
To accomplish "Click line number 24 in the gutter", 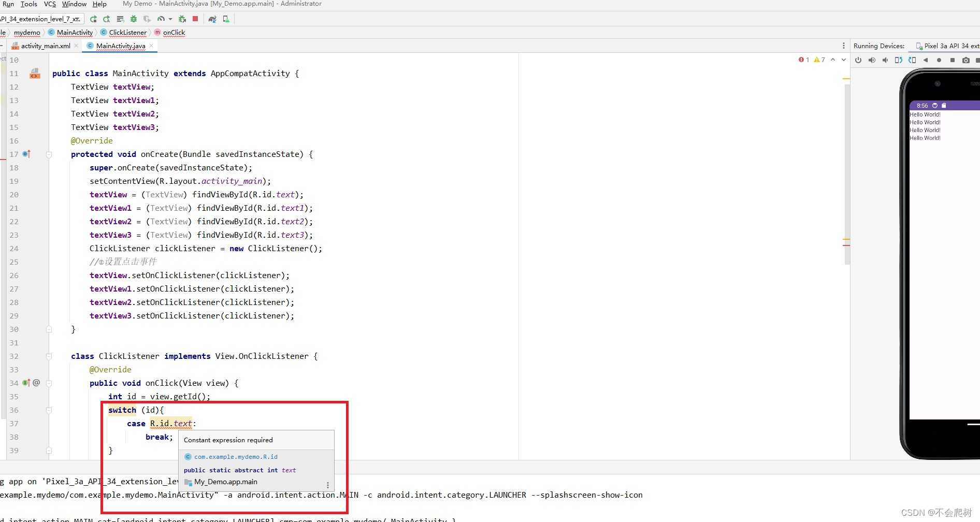I will pyautogui.click(x=14, y=249).
